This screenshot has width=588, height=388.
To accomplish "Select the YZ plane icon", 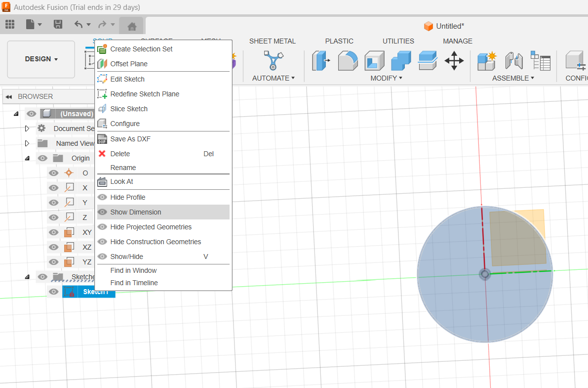I will coord(69,262).
